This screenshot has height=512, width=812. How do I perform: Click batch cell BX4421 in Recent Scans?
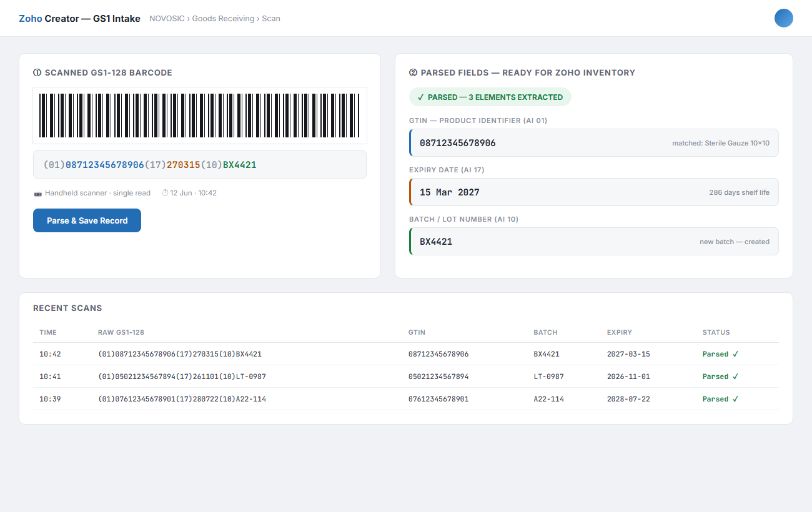point(547,354)
